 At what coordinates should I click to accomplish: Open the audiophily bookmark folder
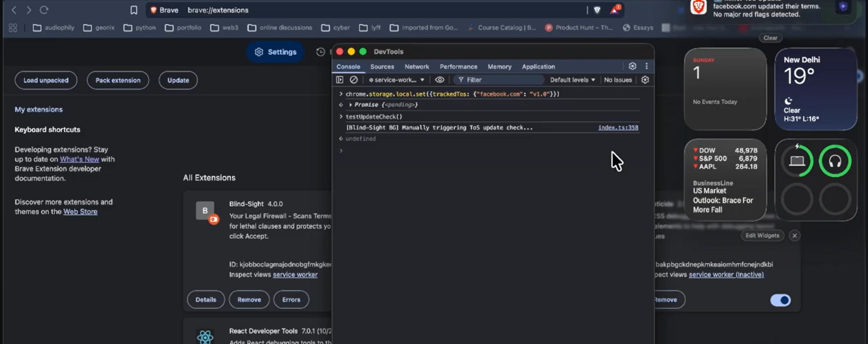(53, 28)
